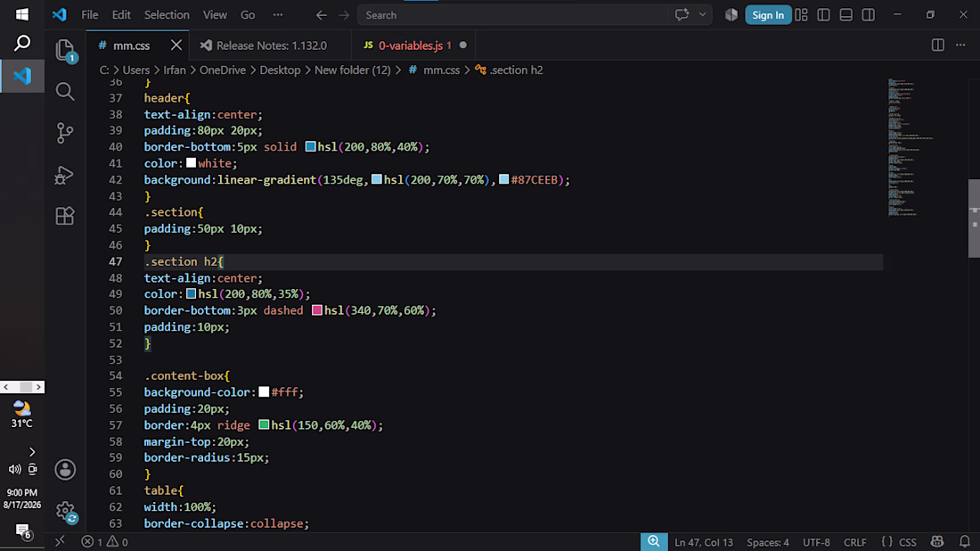Viewport: 980px width, 551px height.
Task: Click the pink hsl(340,70%,60%) color swatch
Action: tap(317, 310)
